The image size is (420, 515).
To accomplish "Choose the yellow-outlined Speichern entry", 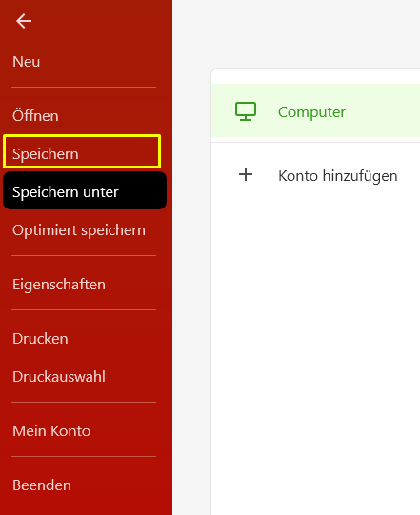I will point(82,151).
